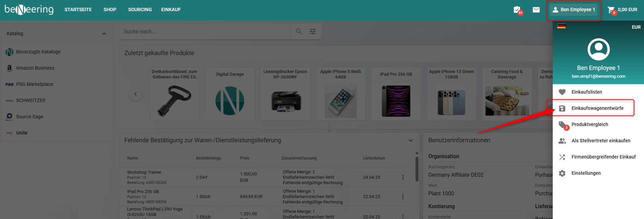Open the search filter options icon
The height and width of the screenshot is (219, 644).
coord(313,31)
